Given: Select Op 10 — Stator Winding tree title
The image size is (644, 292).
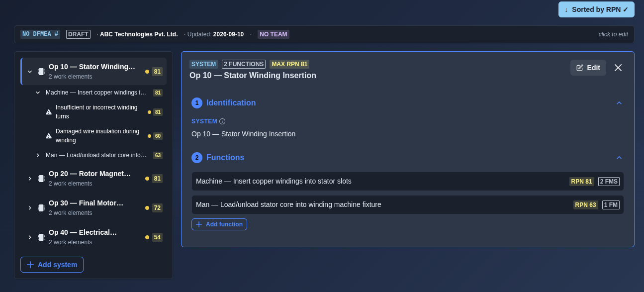Looking at the screenshot, I should click(92, 67).
